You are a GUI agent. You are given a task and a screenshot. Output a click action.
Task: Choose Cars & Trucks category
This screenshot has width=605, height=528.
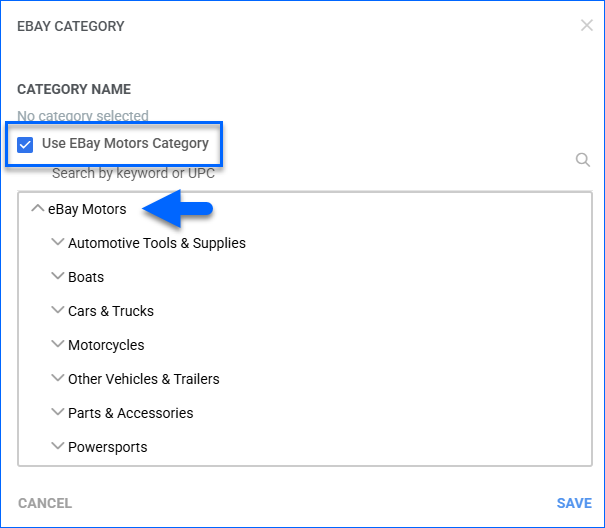point(111,311)
